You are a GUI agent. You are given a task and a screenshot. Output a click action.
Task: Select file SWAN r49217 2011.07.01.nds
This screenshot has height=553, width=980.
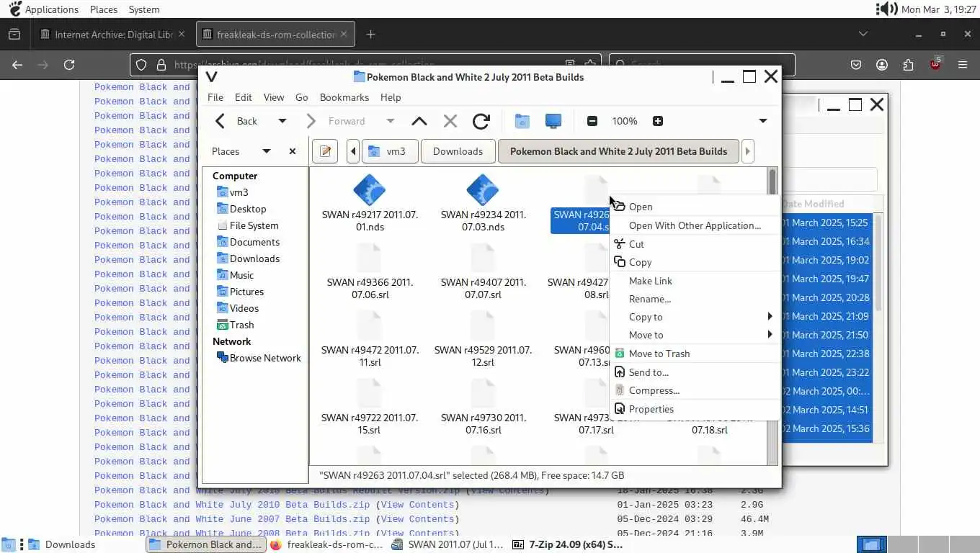[370, 204]
